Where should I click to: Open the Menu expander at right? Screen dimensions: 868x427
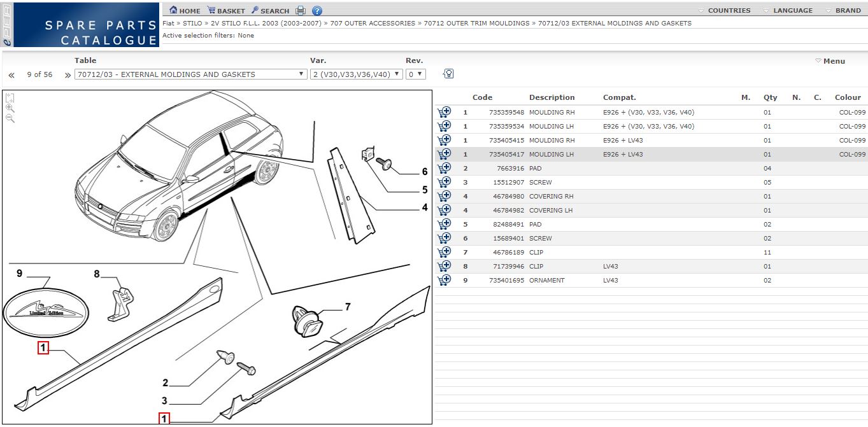(x=830, y=61)
